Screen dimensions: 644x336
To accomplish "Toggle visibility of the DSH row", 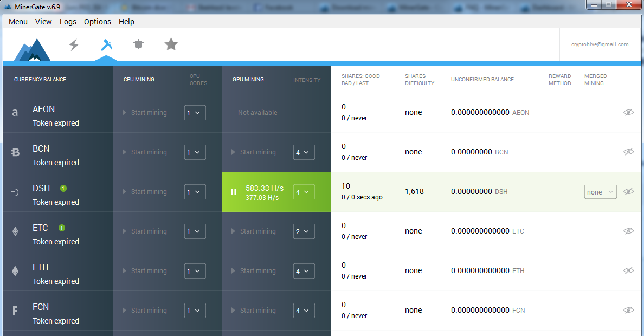I will tap(628, 191).
